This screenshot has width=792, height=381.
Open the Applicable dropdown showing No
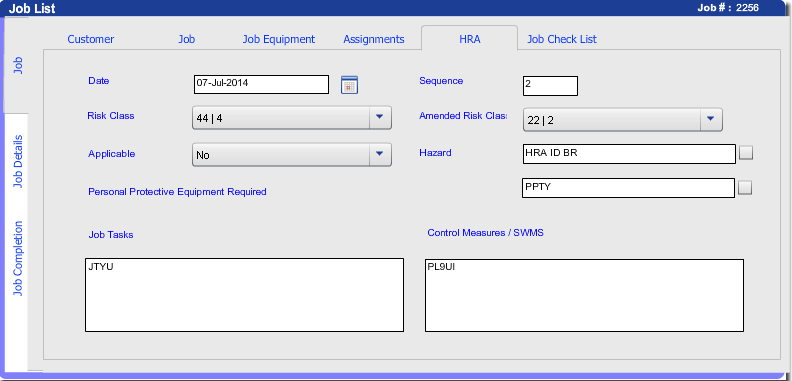click(x=292, y=155)
